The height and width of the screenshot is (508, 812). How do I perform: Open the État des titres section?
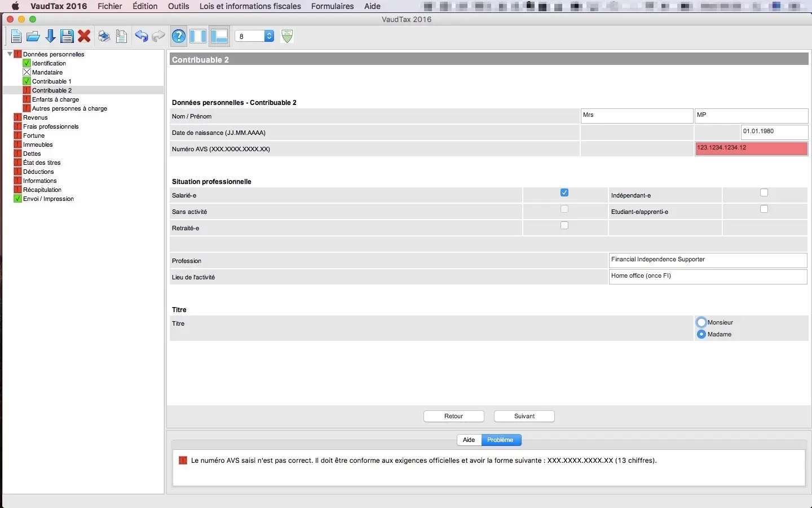pyautogui.click(x=42, y=163)
